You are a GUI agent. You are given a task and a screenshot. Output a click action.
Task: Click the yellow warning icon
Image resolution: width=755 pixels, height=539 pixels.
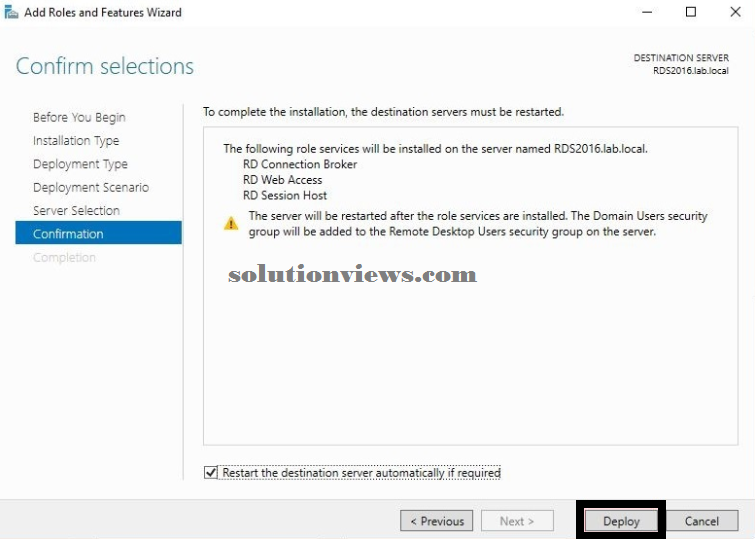231,223
